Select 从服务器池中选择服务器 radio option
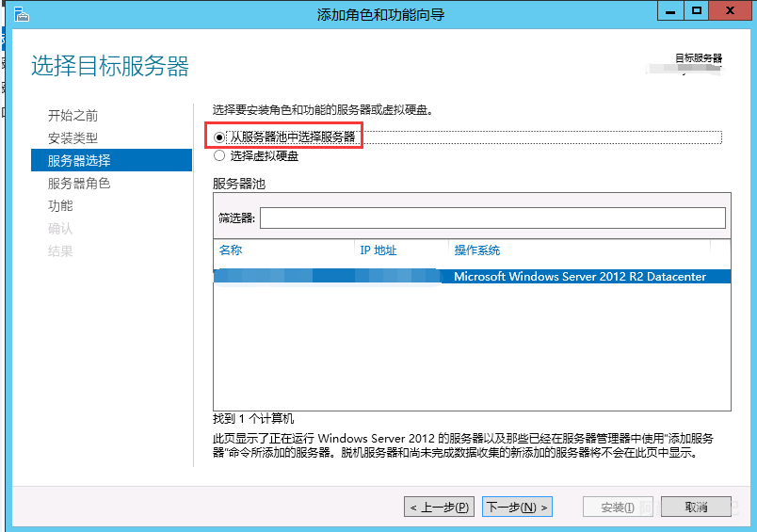This screenshot has height=532, width=757. 219,137
